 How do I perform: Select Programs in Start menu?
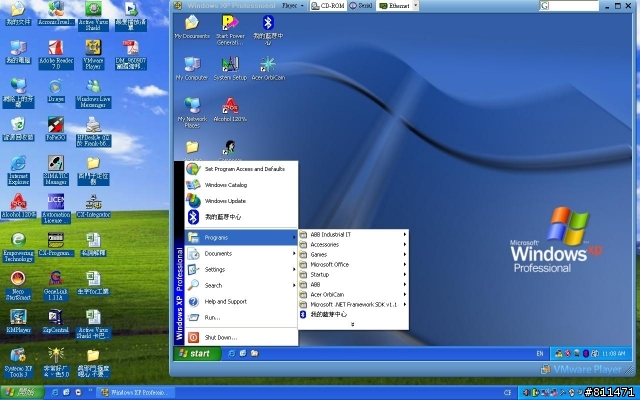242,238
